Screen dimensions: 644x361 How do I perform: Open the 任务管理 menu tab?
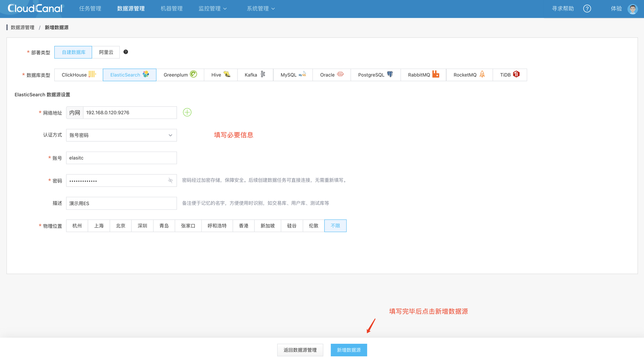90,9
